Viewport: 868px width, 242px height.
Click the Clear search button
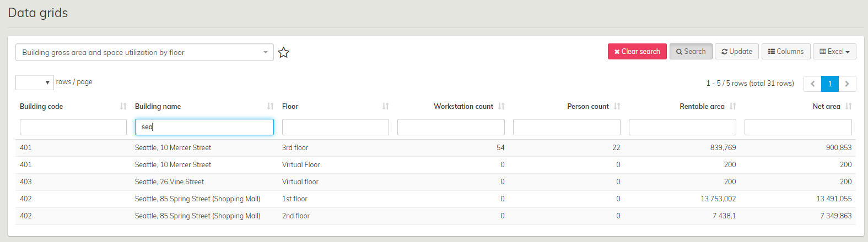pos(637,51)
